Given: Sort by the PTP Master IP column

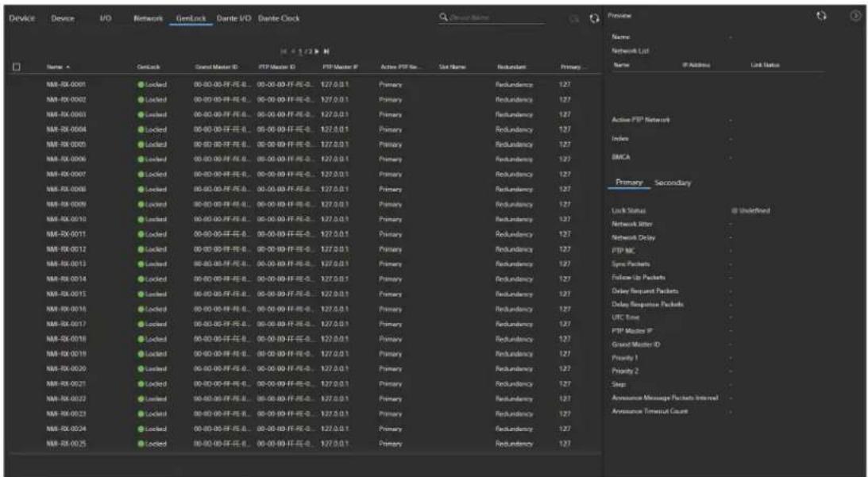Looking at the screenshot, I should (x=340, y=67).
